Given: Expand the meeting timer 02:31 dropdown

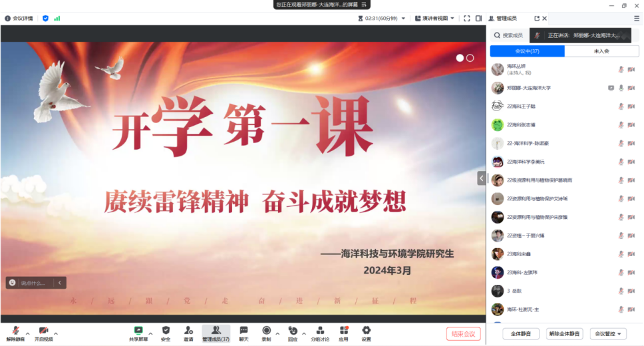Looking at the screenshot, I should 404,19.
